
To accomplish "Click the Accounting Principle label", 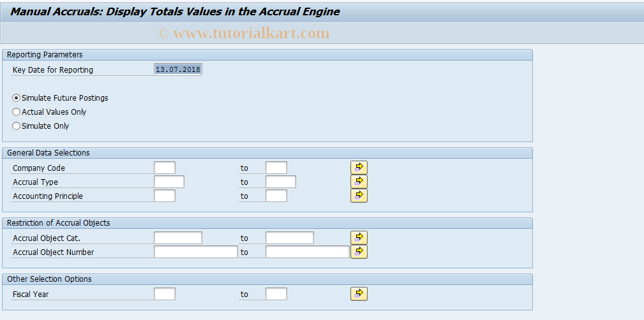I will (x=48, y=196).
